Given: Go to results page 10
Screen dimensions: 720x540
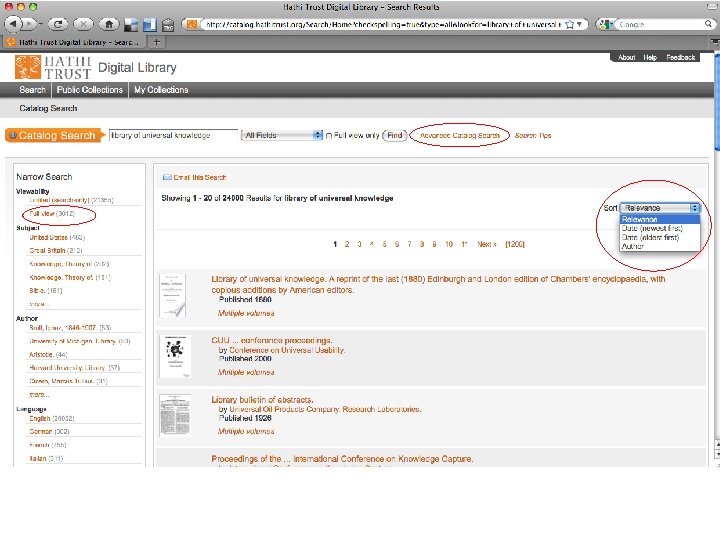Looking at the screenshot, I should click(x=449, y=244).
